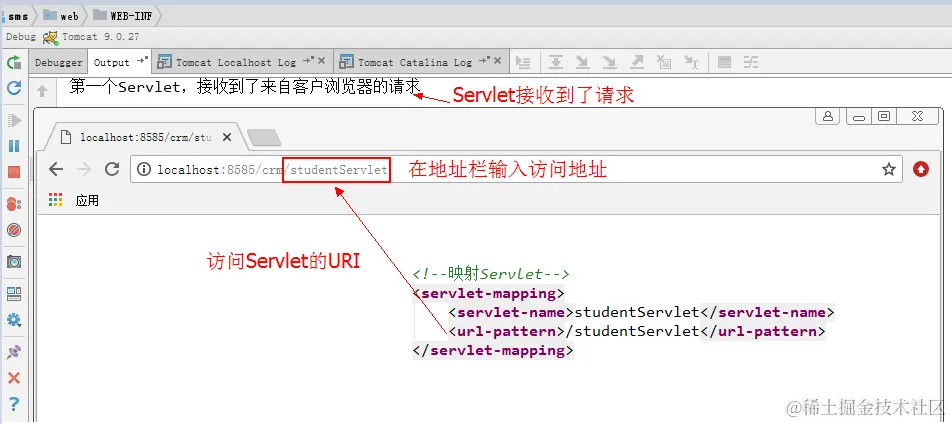Click the web folder breadcrumb

click(x=61, y=16)
